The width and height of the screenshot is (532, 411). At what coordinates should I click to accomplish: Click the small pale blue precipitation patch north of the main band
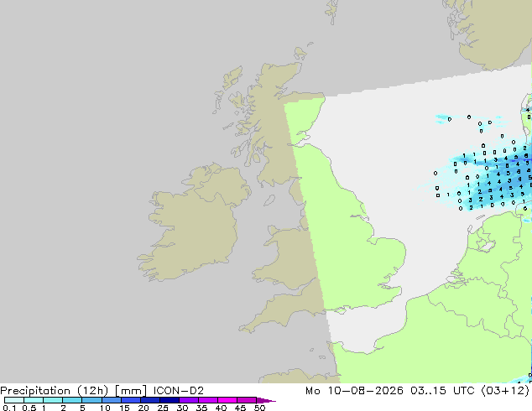pyautogui.click(x=442, y=119)
